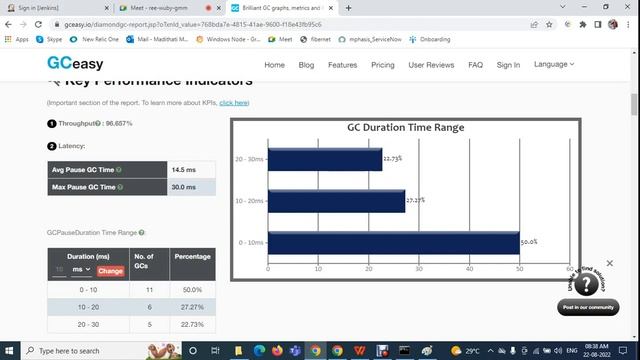Screen dimensions: 640x360
Task: Reload the GCeasy page
Action: (38, 24)
